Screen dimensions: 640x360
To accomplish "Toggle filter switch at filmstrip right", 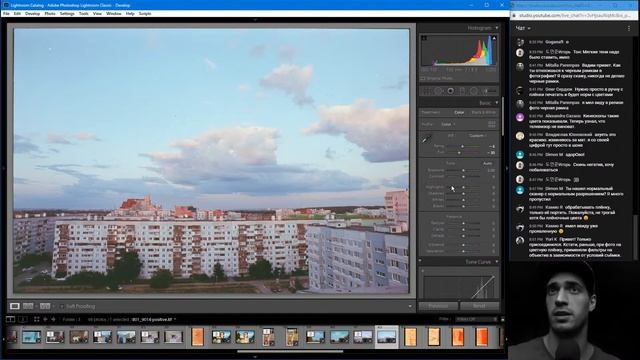I will tap(502, 319).
